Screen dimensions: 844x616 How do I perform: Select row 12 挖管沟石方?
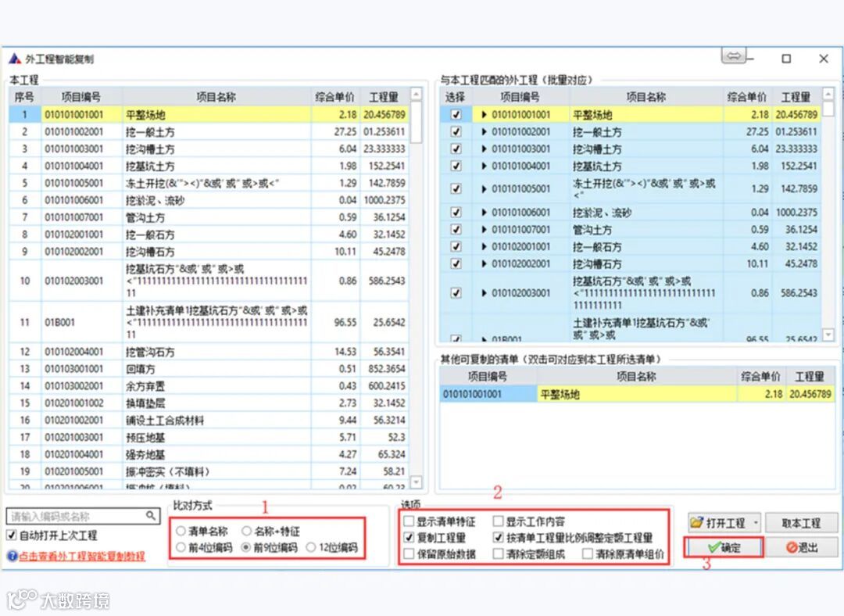209,352
